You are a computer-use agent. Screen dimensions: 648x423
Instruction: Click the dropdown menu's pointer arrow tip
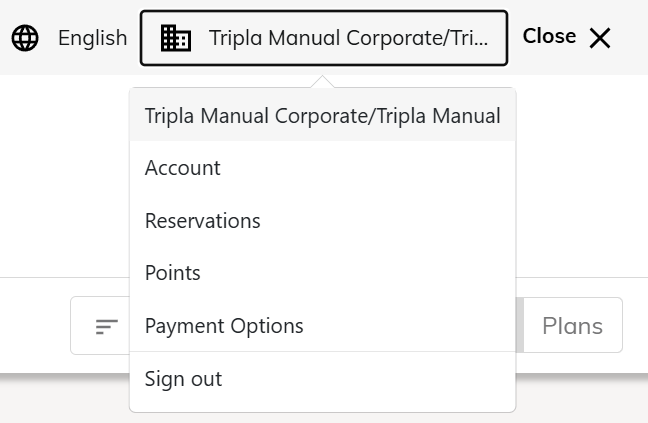click(x=323, y=80)
